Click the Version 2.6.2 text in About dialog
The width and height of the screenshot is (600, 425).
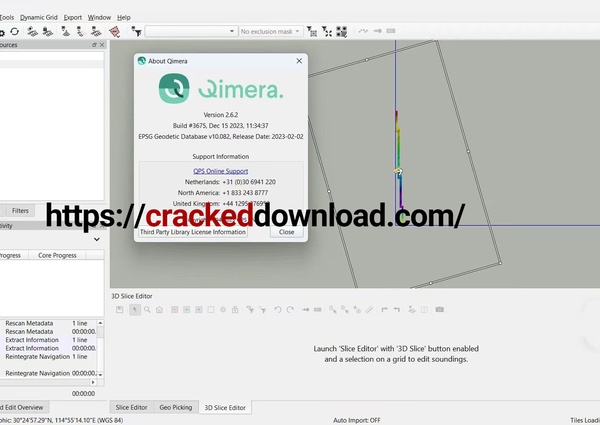[221, 115]
